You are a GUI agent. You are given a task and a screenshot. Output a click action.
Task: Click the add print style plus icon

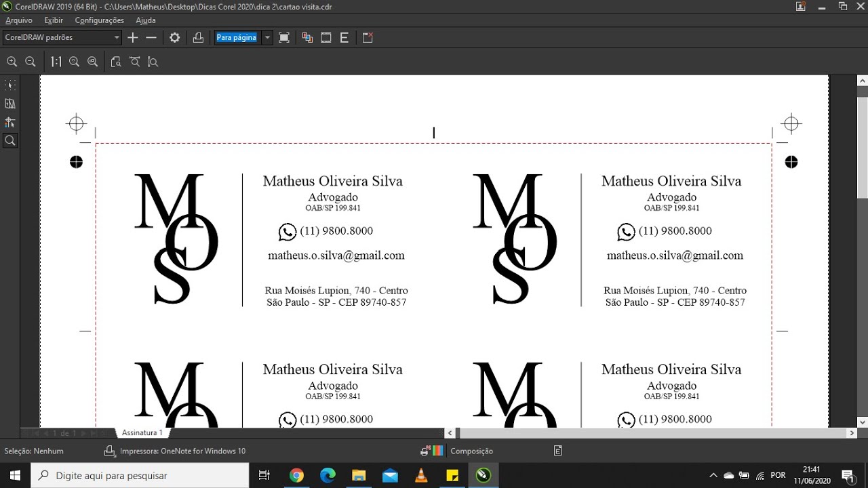coord(133,38)
